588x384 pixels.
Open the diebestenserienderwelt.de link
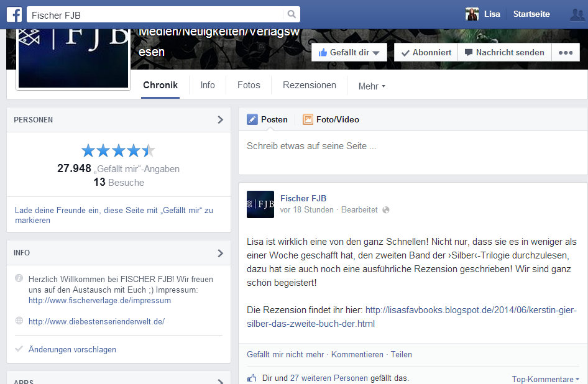96,321
